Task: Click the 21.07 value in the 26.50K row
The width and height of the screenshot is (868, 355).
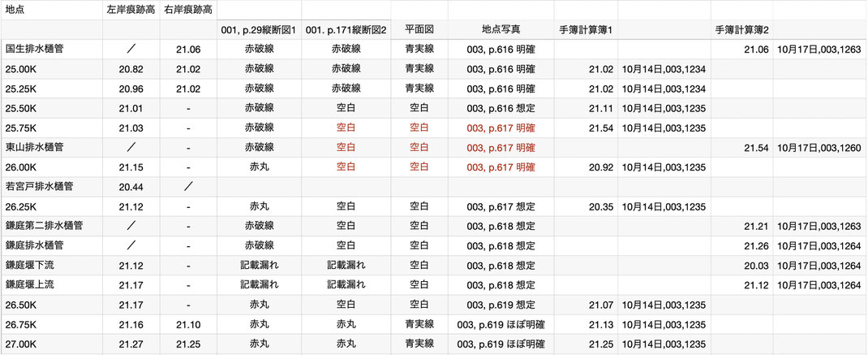Action: [x=601, y=305]
